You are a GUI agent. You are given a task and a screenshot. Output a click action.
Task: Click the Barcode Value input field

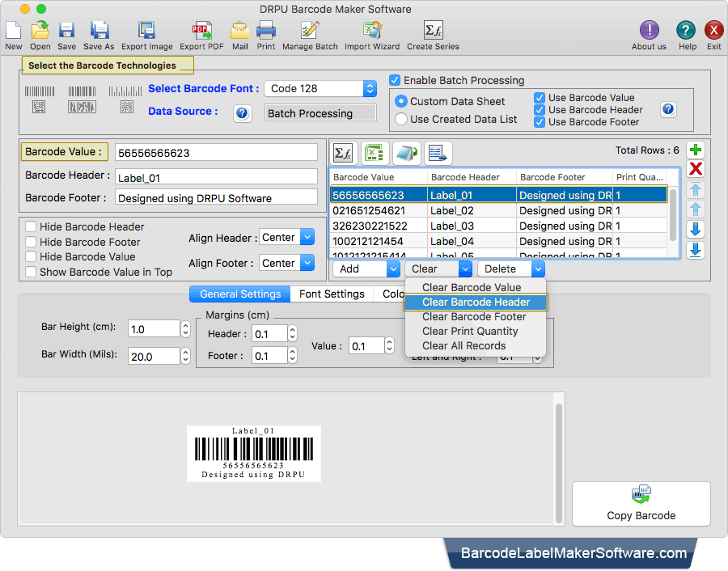216,153
